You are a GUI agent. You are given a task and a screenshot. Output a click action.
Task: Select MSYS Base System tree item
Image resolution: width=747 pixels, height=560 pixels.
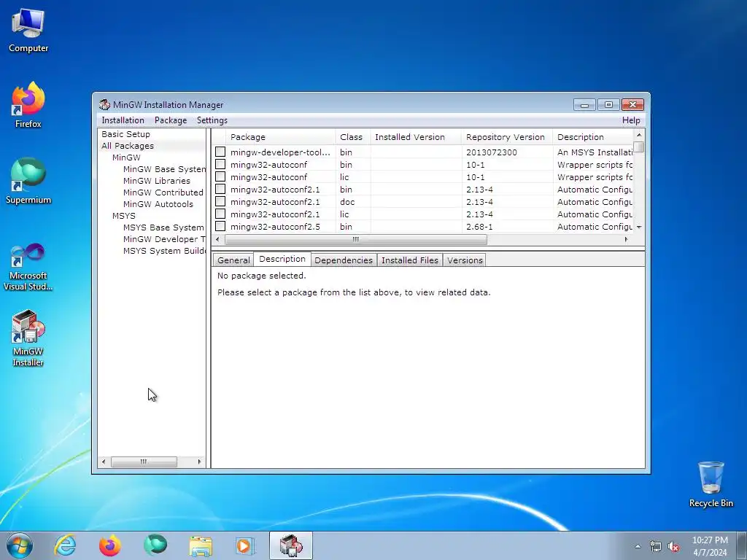pyautogui.click(x=163, y=227)
